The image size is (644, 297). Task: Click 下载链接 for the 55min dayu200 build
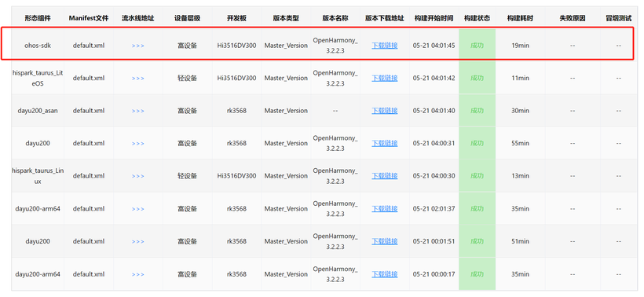[384, 143]
